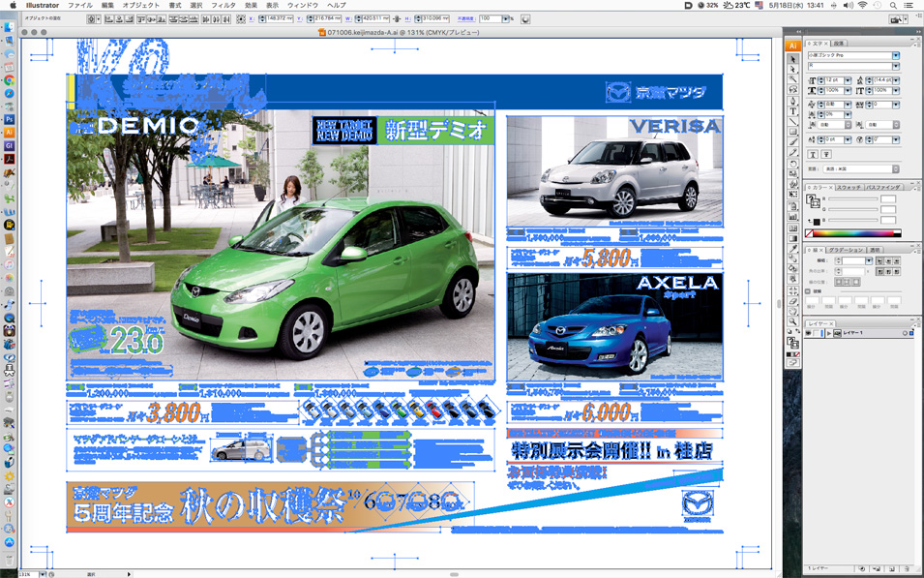Select the Direct Selection tool (white arrow)
The width and height of the screenshot is (924, 578).
click(792, 69)
